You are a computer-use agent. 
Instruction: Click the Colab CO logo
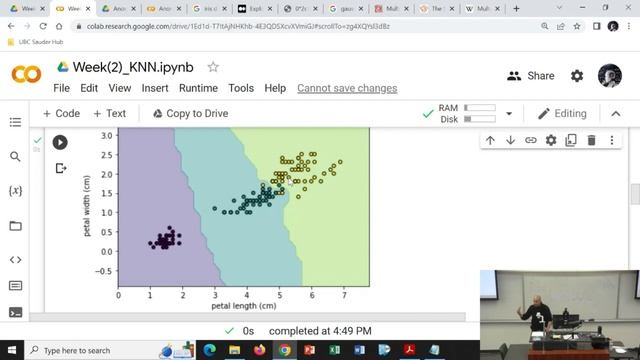(x=27, y=75)
